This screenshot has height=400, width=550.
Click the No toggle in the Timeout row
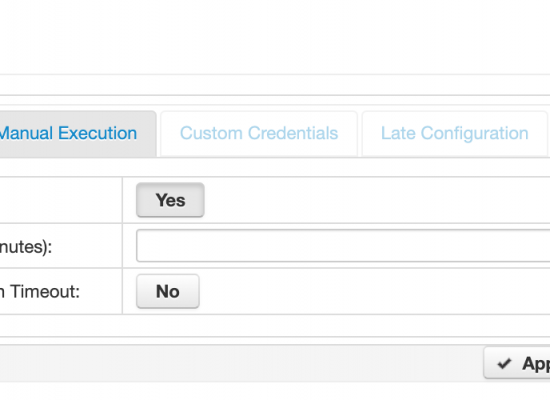(x=168, y=291)
